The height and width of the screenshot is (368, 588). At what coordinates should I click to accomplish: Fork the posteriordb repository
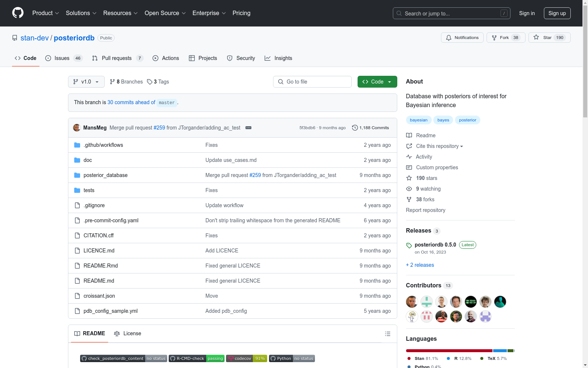(x=506, y=38)
